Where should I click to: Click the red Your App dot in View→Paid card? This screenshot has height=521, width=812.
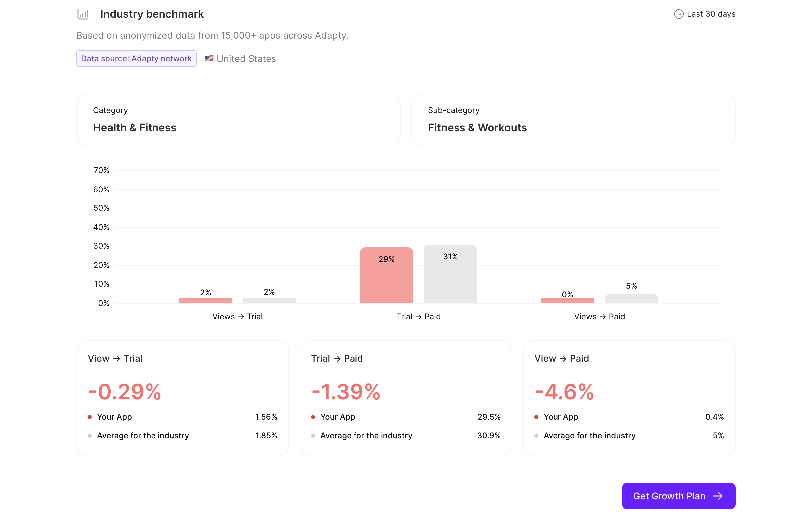pyautogui.click(x=537, y=417)
